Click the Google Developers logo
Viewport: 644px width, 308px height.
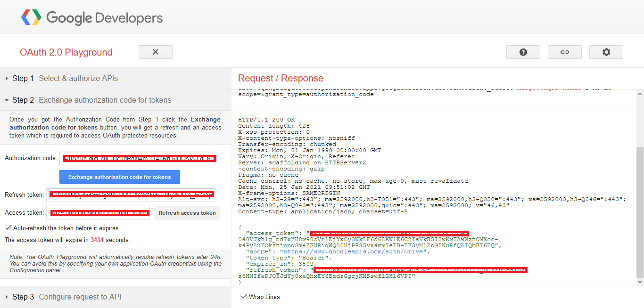(104, 17)
